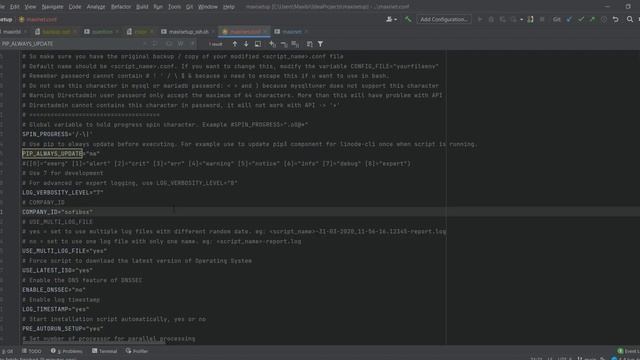Open the user account dropdown
The image size is (640, 360).
click(391, 19)
